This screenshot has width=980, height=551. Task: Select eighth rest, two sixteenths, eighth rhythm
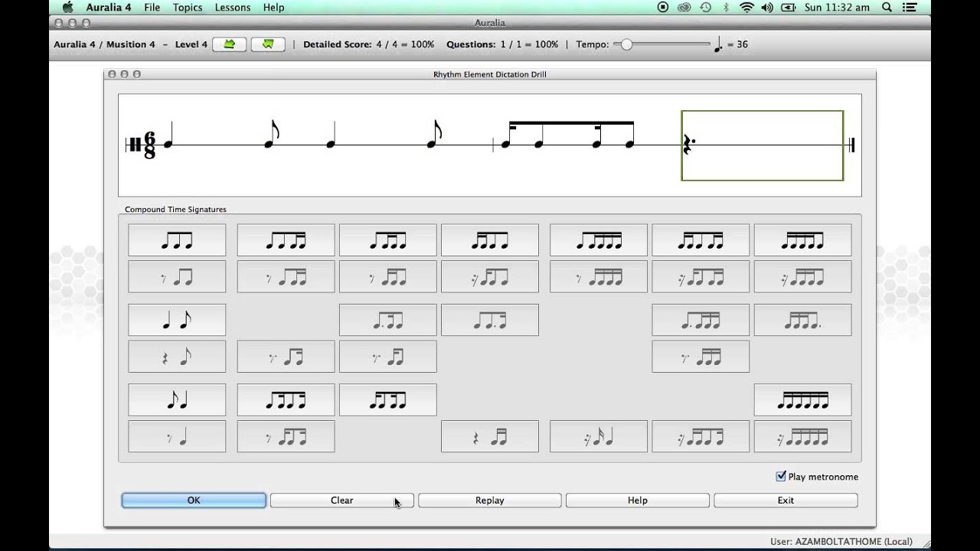[x=388, y=277]
